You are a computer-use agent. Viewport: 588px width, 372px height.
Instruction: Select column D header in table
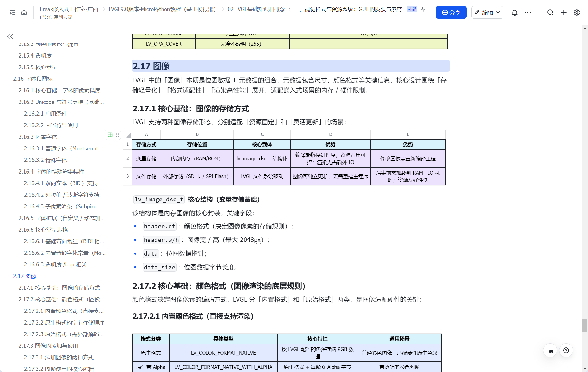pyautogui.click(x=330, y=134)
